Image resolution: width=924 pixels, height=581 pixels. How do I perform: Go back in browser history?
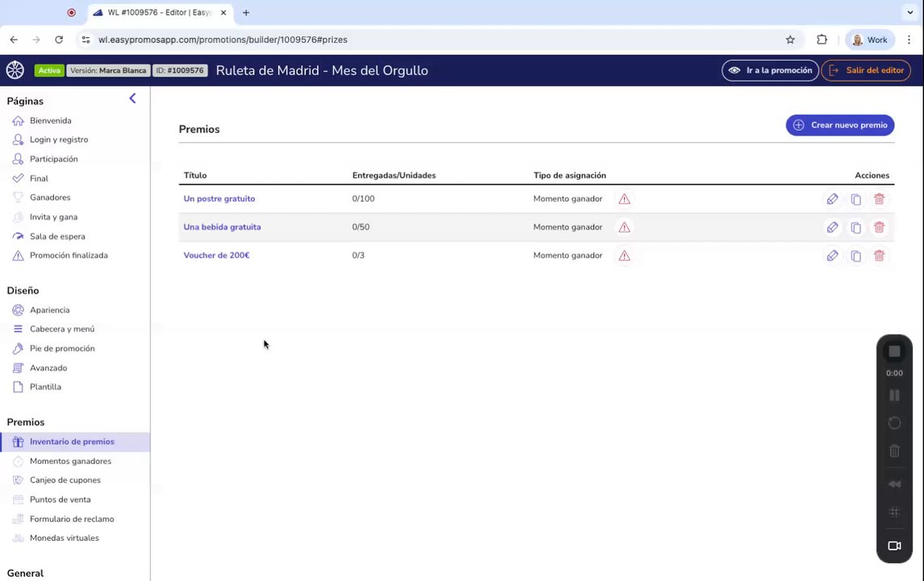click(15, 40)
